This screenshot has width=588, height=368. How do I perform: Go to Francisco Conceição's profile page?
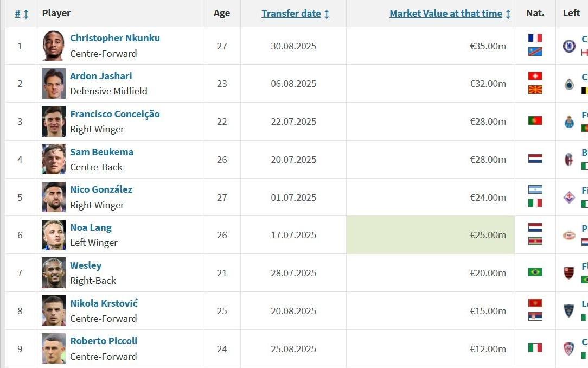115,114
